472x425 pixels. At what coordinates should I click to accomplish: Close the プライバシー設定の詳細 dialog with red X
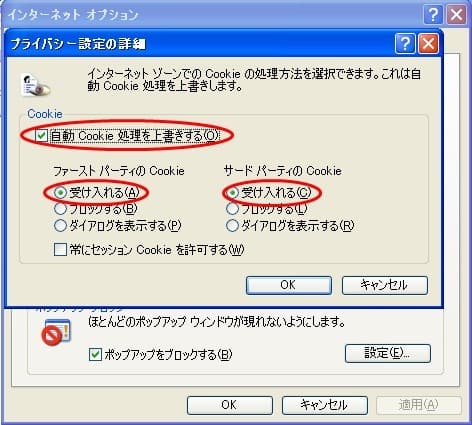[x=428, y=43]
